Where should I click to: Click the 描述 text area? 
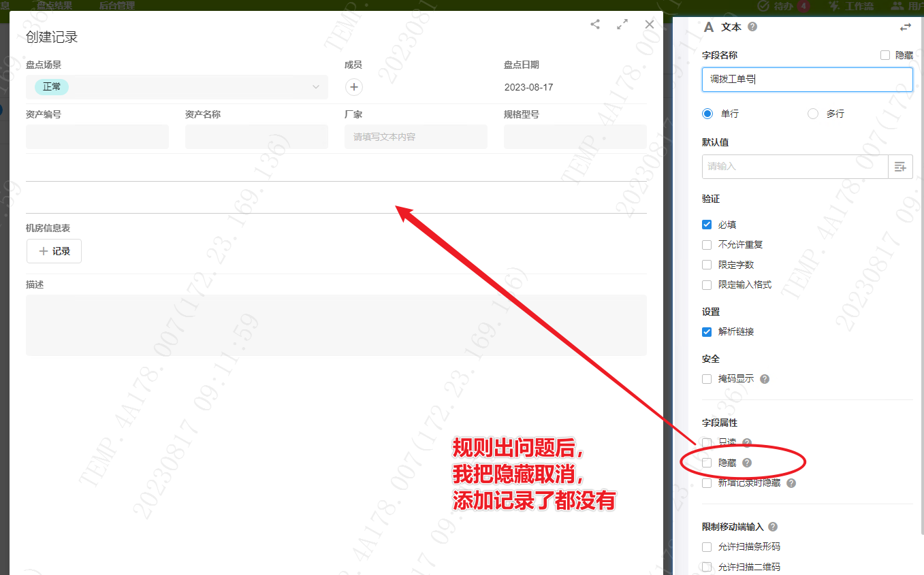pyautogui.click(x=336, y=325)
